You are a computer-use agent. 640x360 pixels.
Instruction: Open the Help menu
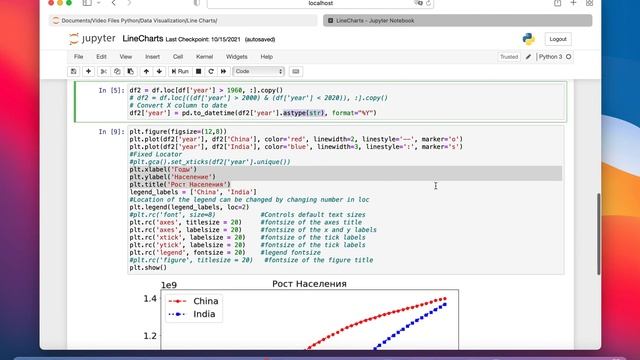pos(267,57)
